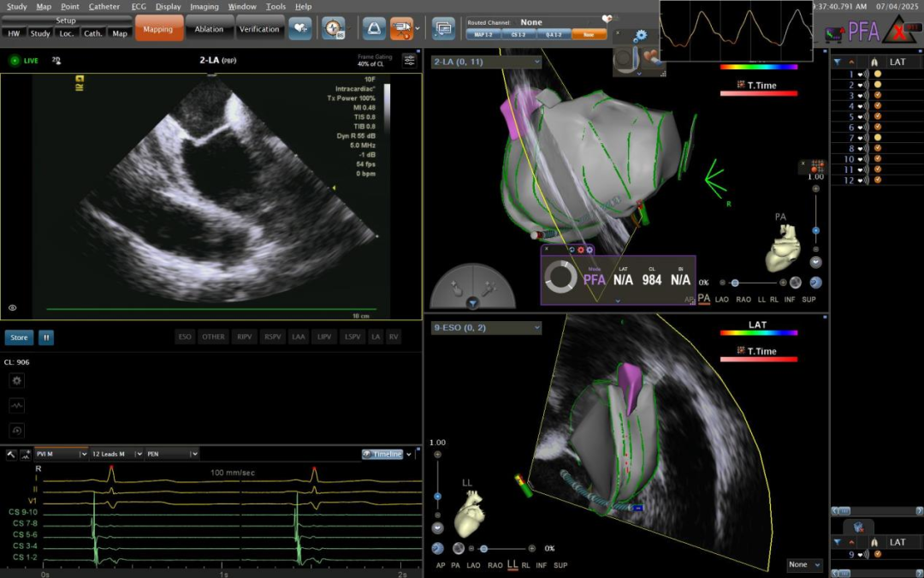Toggle the Timeline button in ECG panel
The image size is (924, 578).
(x=382, y=454)
